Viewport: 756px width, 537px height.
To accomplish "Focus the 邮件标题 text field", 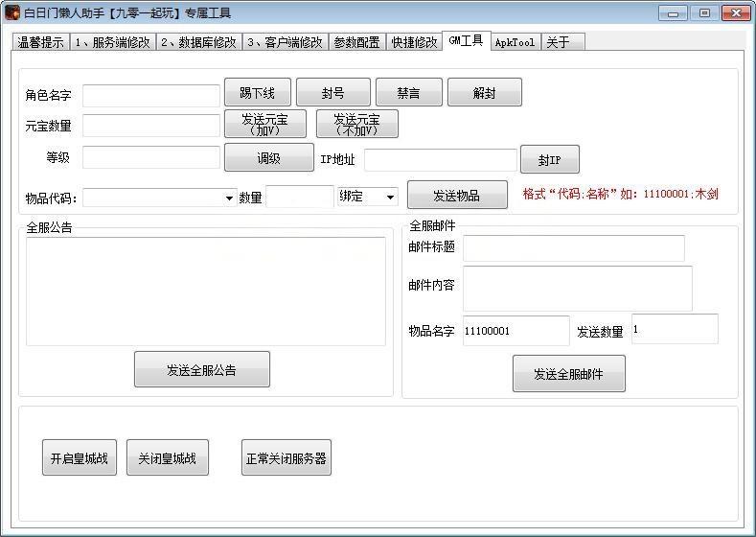I will [573, 248].
